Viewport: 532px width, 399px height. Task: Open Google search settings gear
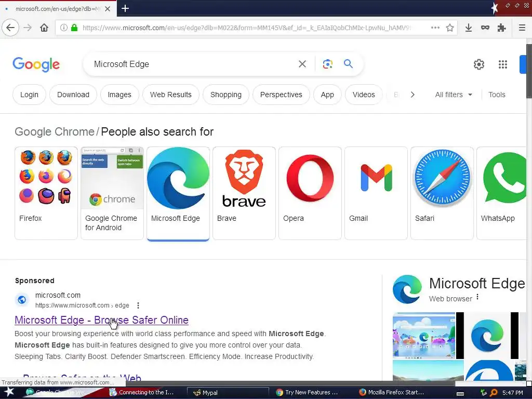(478, 64)
